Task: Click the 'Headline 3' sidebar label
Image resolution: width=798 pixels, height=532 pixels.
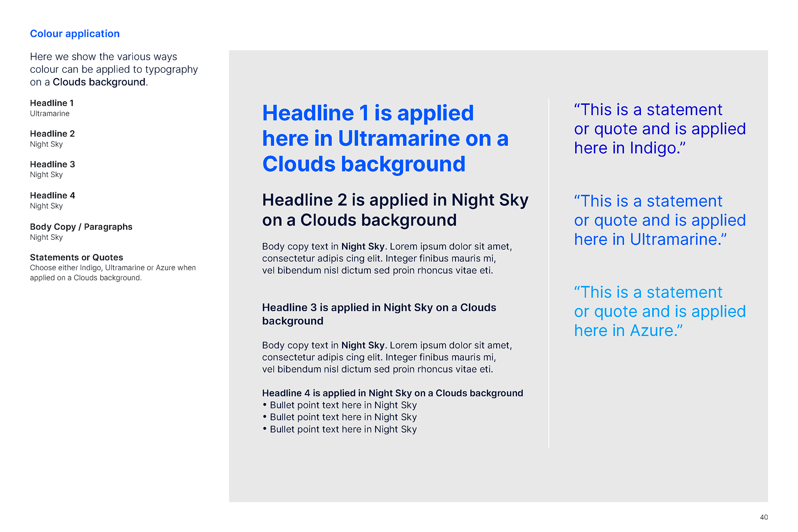Action: point(52,165)
